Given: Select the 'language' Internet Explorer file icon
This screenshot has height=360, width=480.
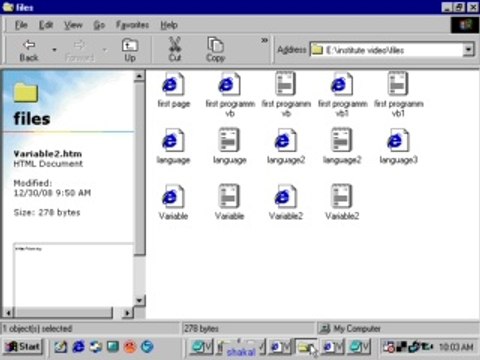Looking at the screenshot, I should pyautogui.click(x=173, y=140).
